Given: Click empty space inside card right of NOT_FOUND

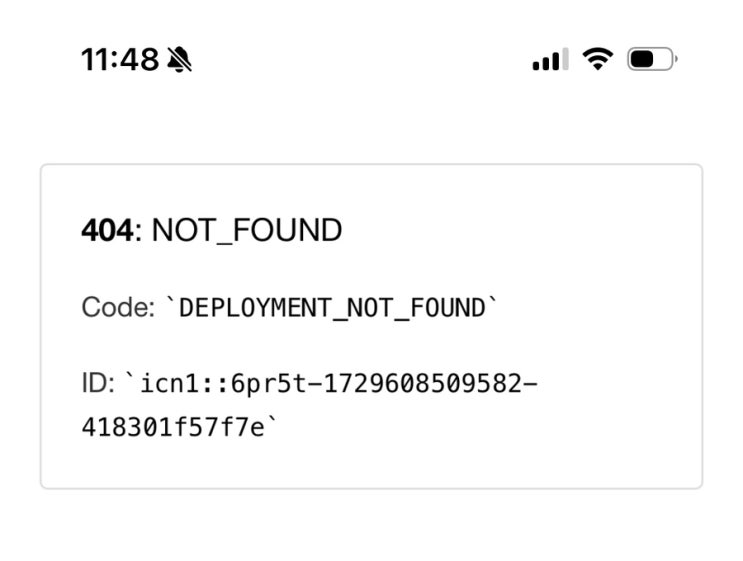Looking at the screenshot, I should (520, 231).
